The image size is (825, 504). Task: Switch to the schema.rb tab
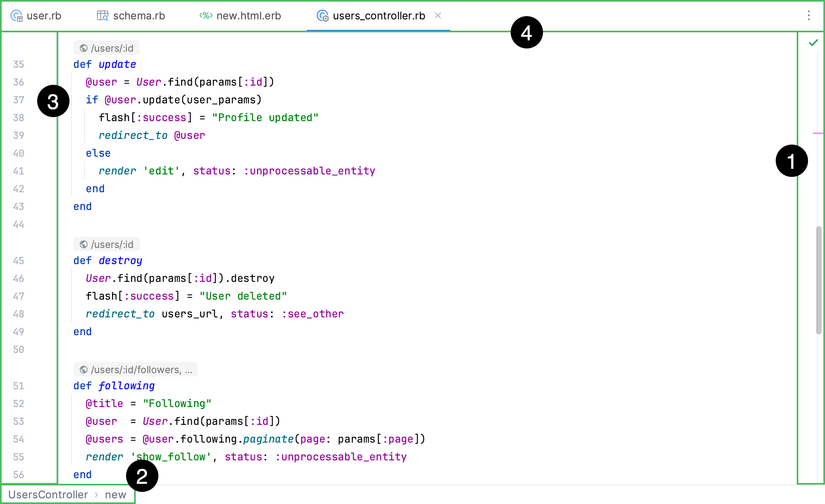tap(139, 16)
